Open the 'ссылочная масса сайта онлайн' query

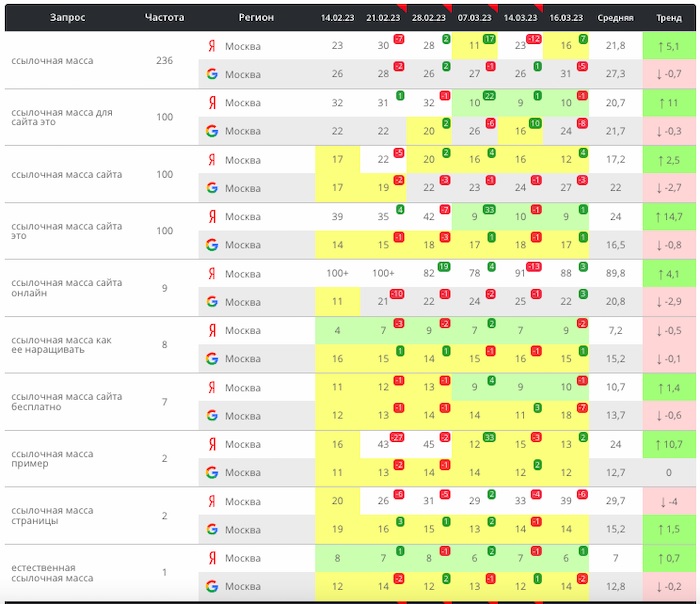click(66, 288)
